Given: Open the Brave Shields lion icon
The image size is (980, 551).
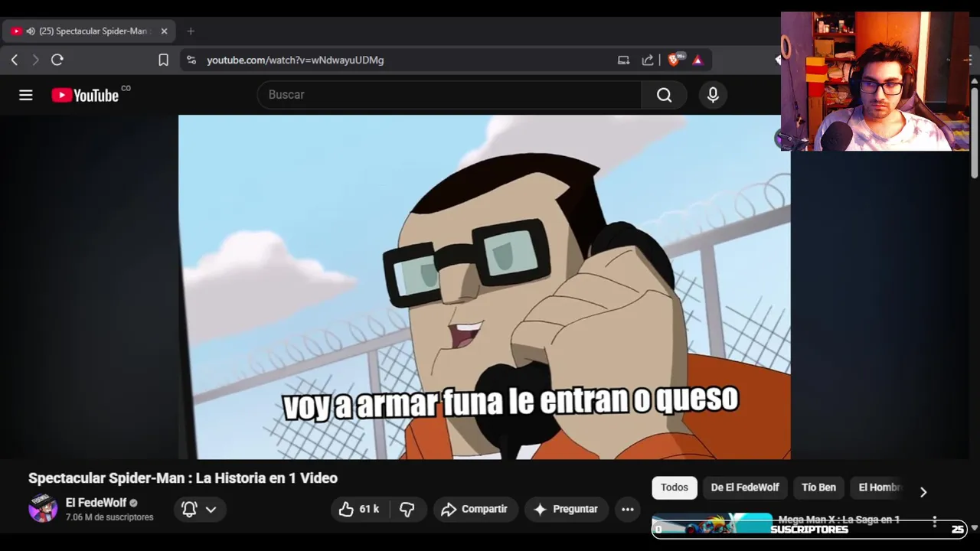Looking at the screenshot, I should (675, 59).
